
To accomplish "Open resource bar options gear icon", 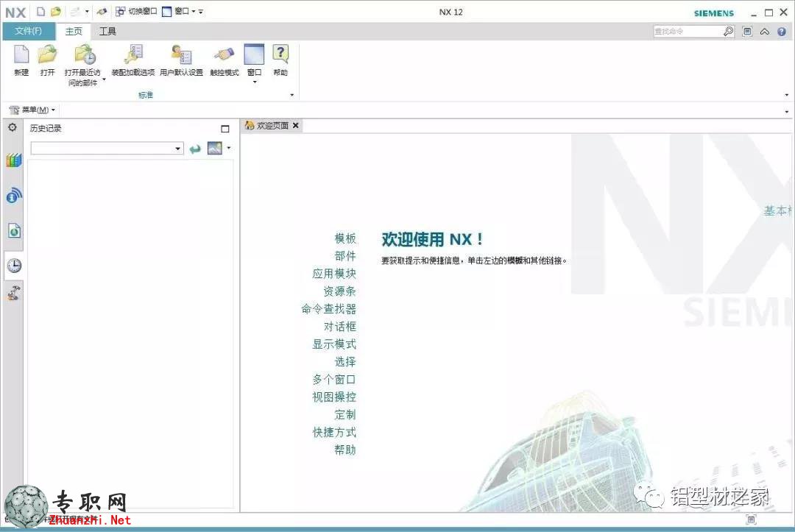I will pos(13,128).
